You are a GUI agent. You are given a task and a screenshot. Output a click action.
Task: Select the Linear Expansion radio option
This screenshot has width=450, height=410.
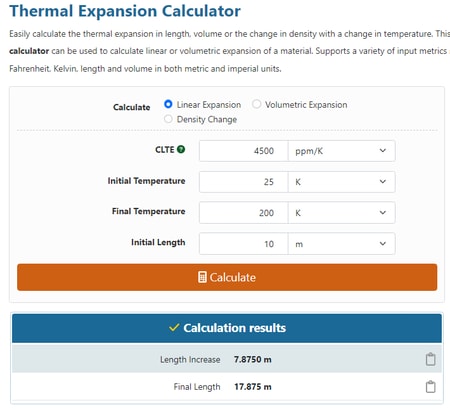pyautogui.click(x=168, y=104)
